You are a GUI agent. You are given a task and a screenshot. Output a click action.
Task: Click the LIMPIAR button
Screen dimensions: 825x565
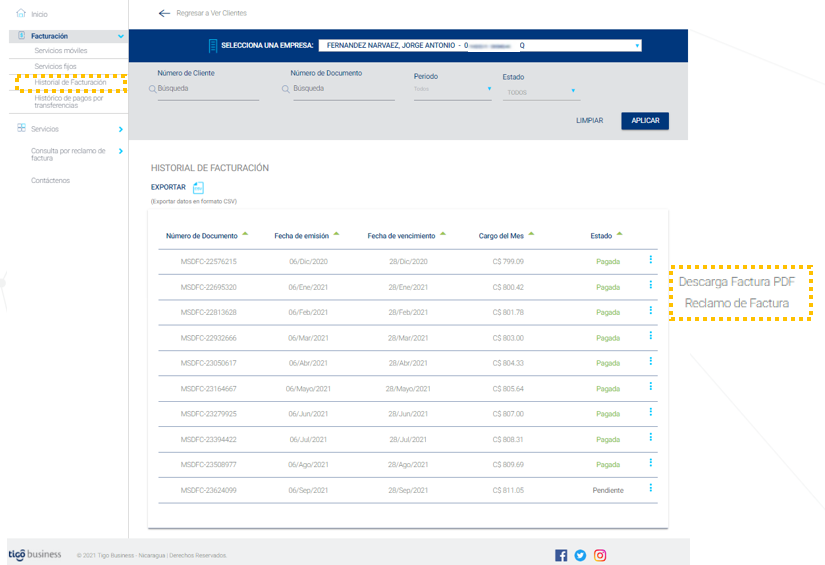(x=589, y=120)
